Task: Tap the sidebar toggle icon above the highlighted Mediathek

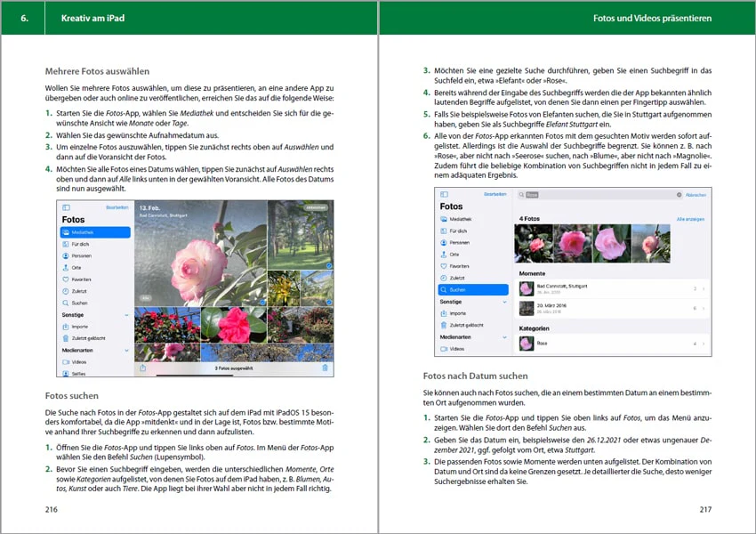Action: pyautogui.click(x=66, y=207)
